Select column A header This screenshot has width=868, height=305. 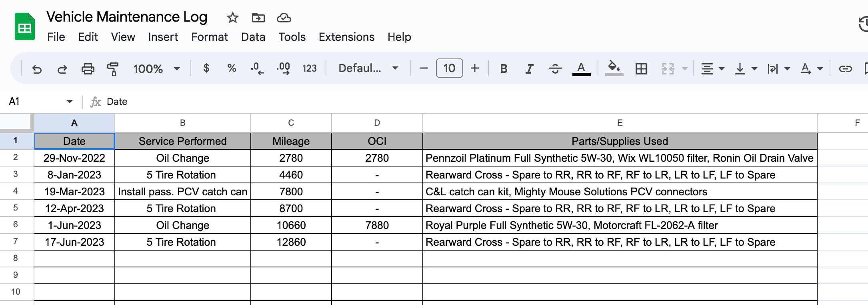pyautogui.click(x=74, y=123)
